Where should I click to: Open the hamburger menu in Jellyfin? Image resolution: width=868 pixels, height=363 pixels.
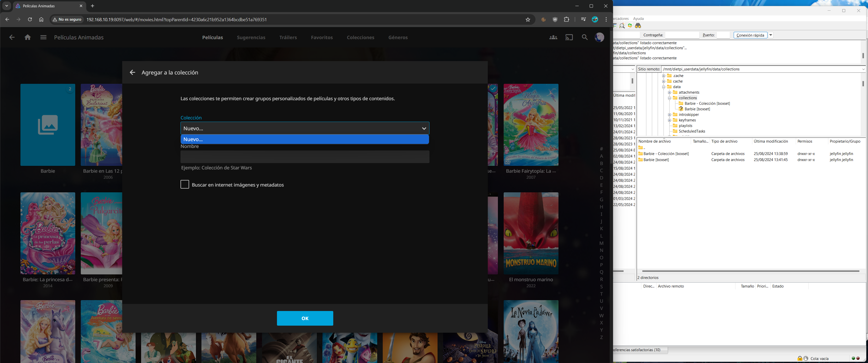click(43, 37)
